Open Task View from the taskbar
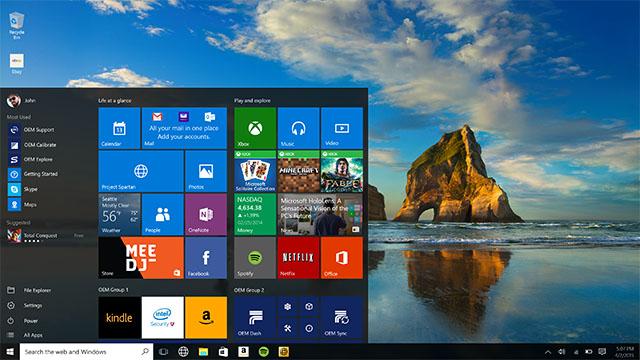Screen dimensions: 640x360 [163, 352]
